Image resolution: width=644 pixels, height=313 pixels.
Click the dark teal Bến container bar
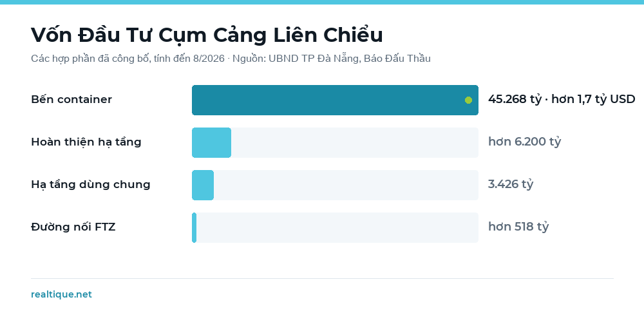[335, 100]
